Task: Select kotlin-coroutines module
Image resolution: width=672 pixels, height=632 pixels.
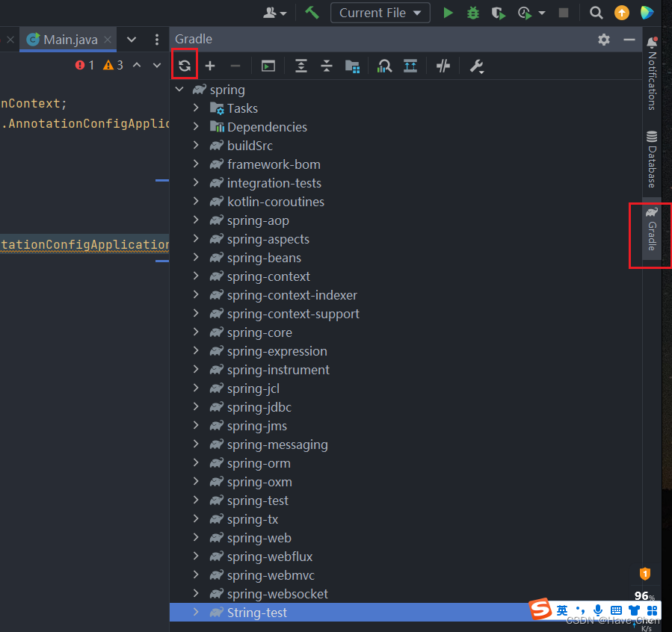Action: coord(276,202)
